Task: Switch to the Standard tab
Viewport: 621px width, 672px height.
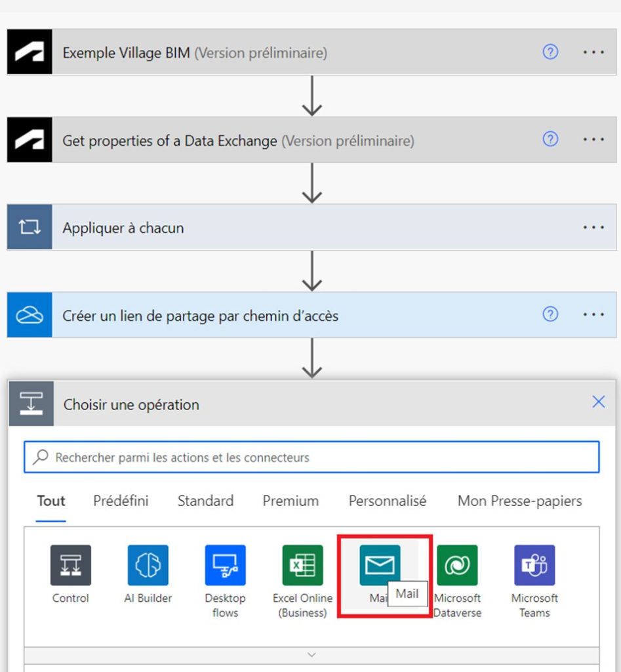Action: 205,501
